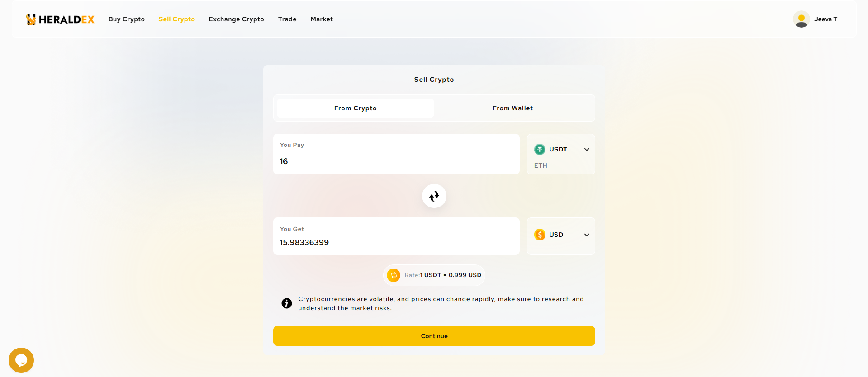Viewport: 868px width, 377px height.
Task: Click the info icon beside volatility warning
Action: point(286,303)
